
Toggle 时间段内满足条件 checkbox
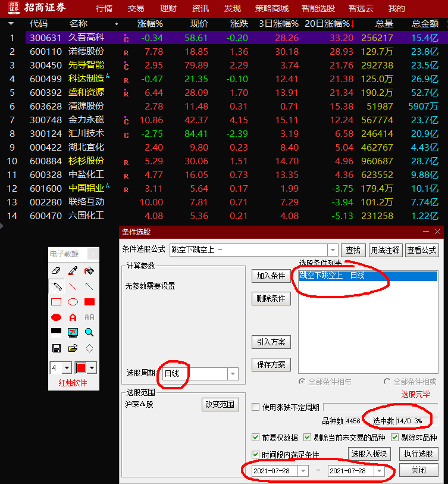255,454
